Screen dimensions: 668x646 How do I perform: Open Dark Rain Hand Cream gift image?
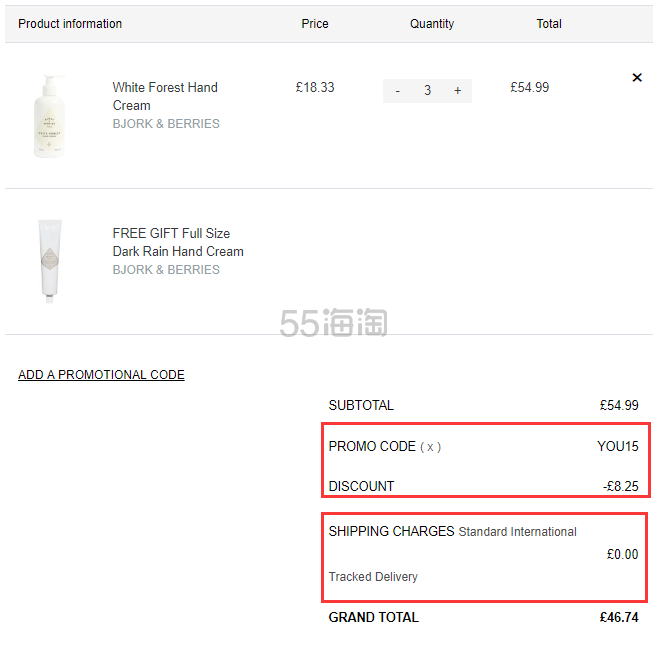point(50,261)
